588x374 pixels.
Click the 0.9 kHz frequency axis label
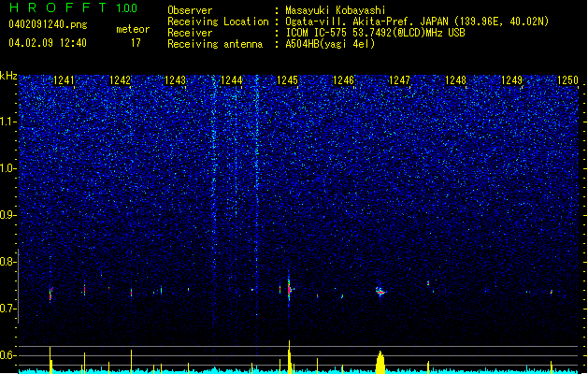pos(7,215)
